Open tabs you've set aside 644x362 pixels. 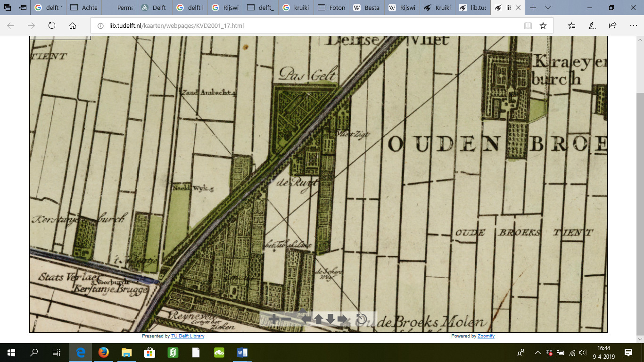[x=8, y=8]
